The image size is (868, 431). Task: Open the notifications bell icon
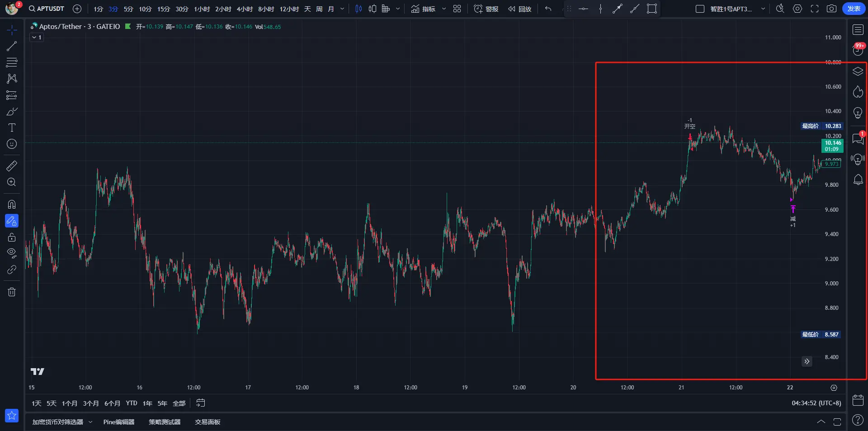pos(858,180)
